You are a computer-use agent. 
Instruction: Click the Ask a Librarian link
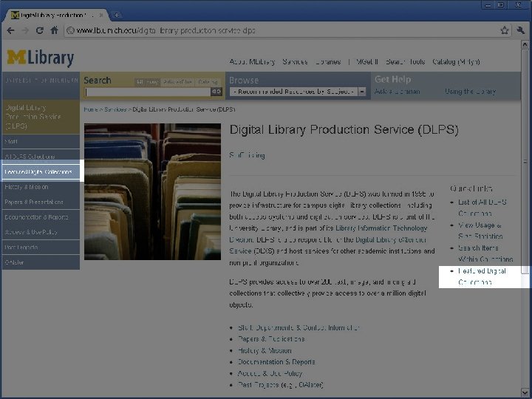[398, 92]
